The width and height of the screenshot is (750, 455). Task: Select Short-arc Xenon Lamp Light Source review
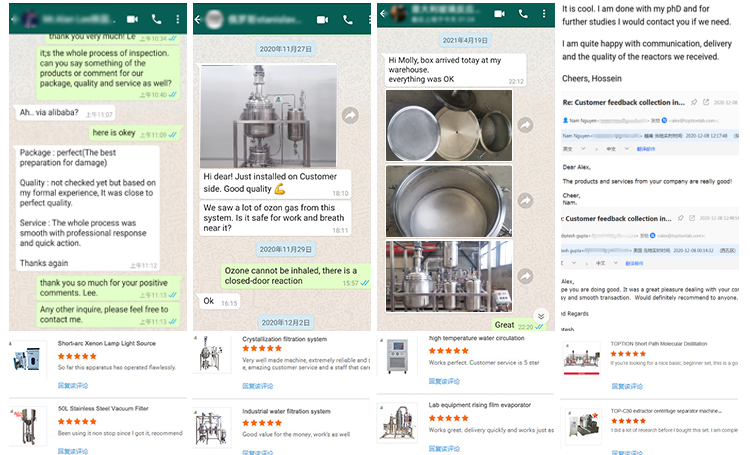[x=107, y=343]
